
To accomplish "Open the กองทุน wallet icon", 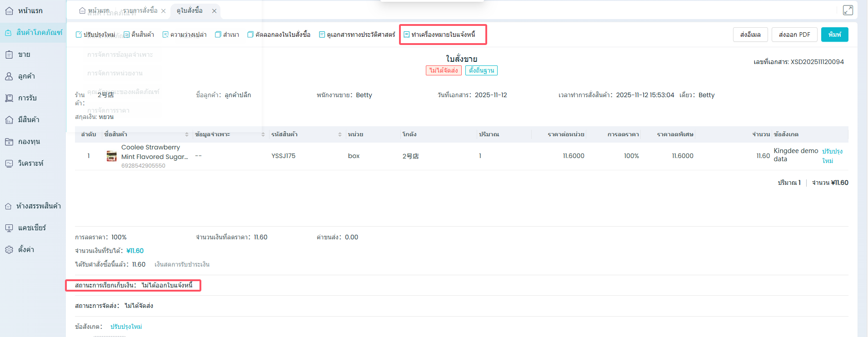I will [x=9, y=142].
